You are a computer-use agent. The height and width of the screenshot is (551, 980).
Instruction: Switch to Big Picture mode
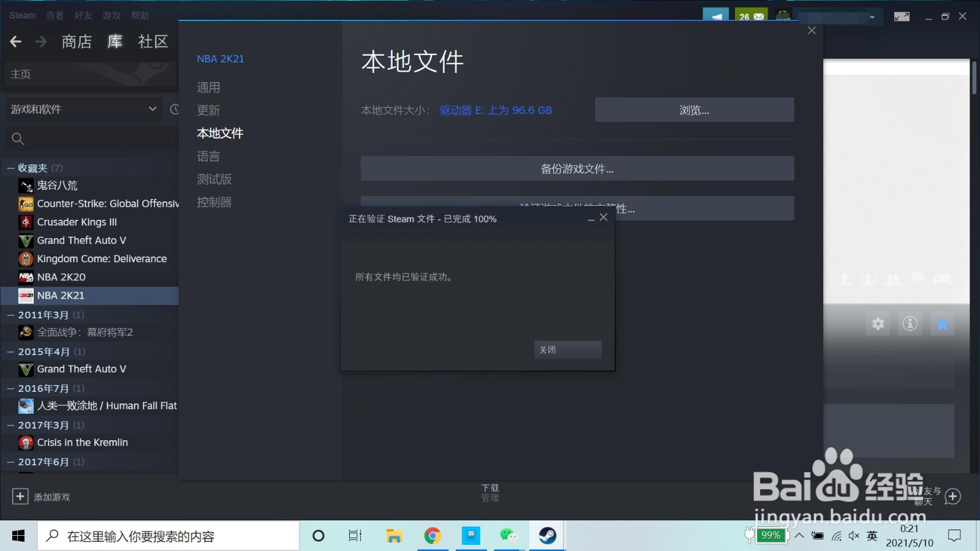tap(902, 17)
